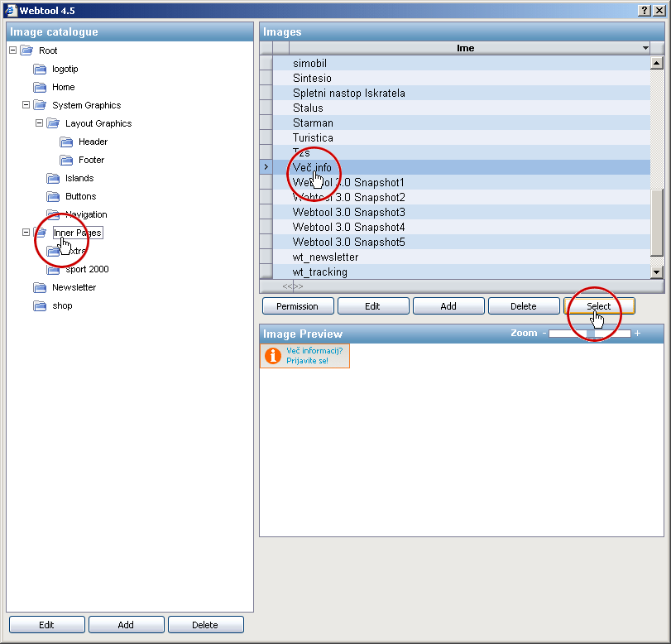The image size is (671, 644).
Task: Collapse the System Graphics node
Action: click(x=26, y=105)
